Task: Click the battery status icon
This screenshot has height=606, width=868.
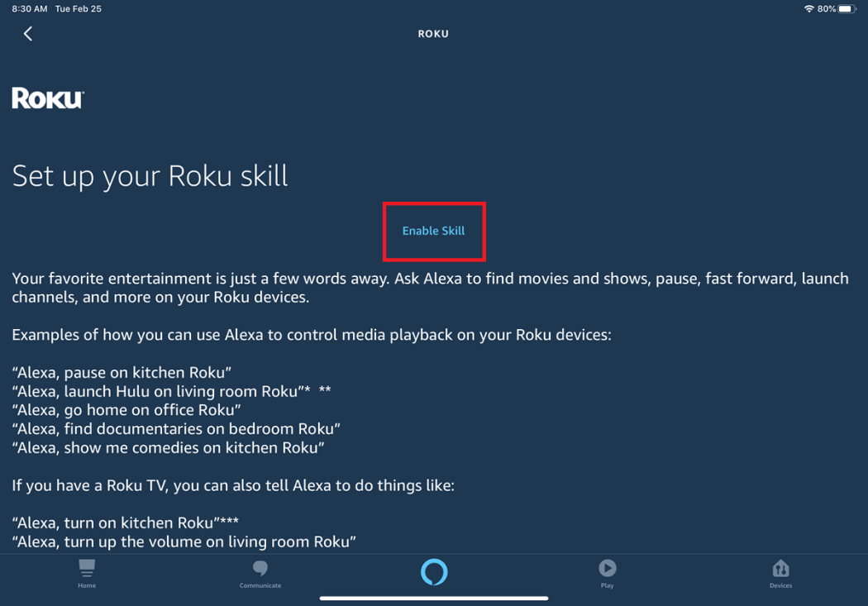Action: 847,9
